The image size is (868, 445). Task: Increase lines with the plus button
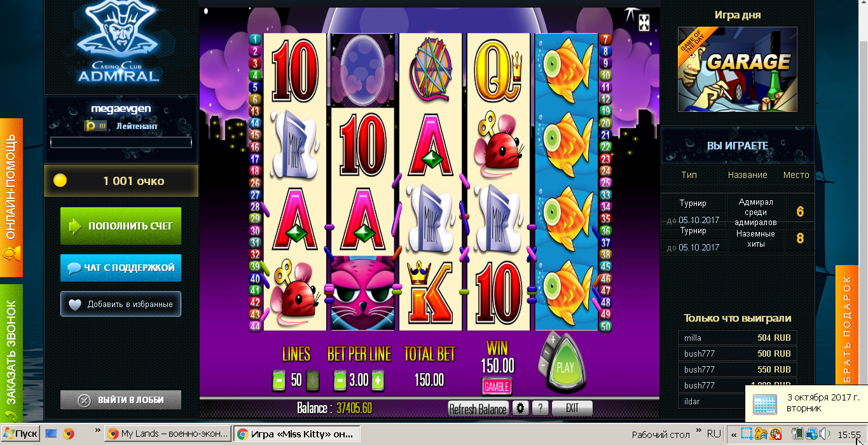(x=313, y=381)
